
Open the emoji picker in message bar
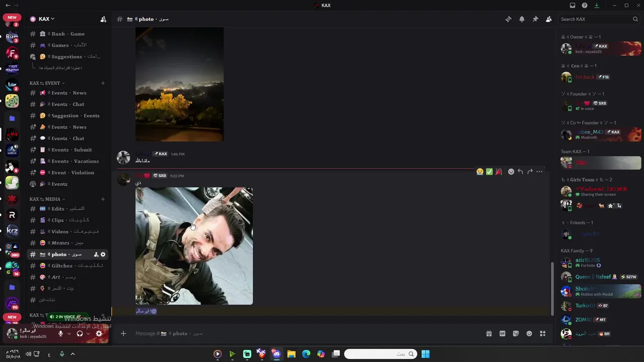529,333
